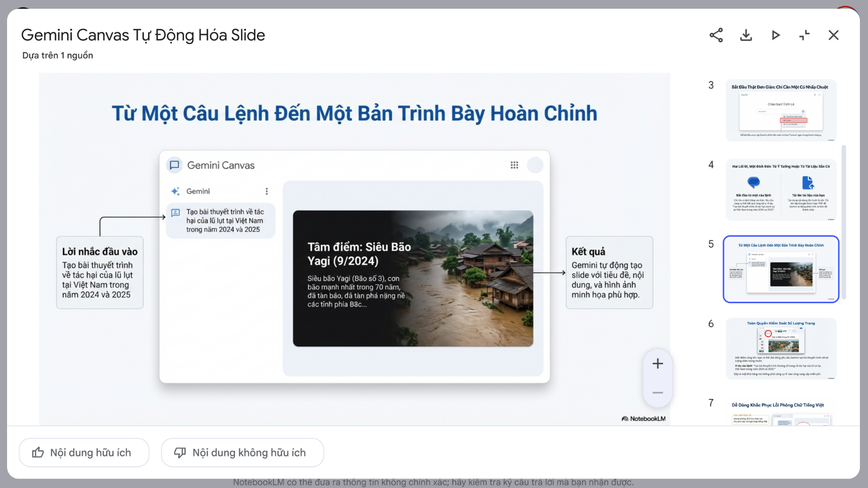
Task: Select slide 4 thumbnail with two icons
Action: point(781,190)
